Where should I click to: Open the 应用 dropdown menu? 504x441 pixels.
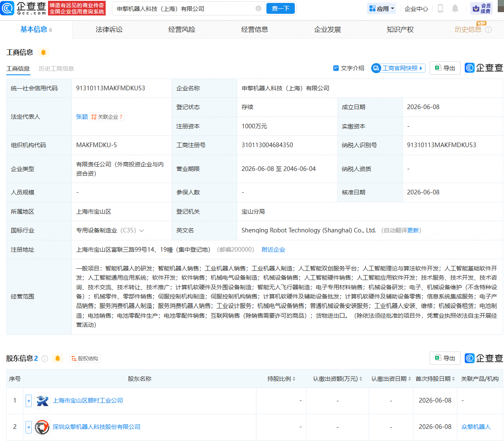382,8
